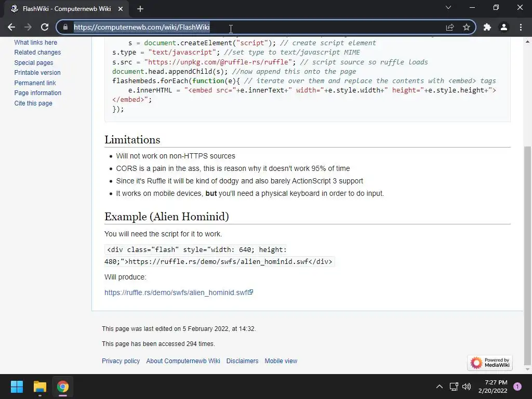The width and height of the screenshot is (532, 399).
Task: Go back to the previous page
Action: click(11, 27)
